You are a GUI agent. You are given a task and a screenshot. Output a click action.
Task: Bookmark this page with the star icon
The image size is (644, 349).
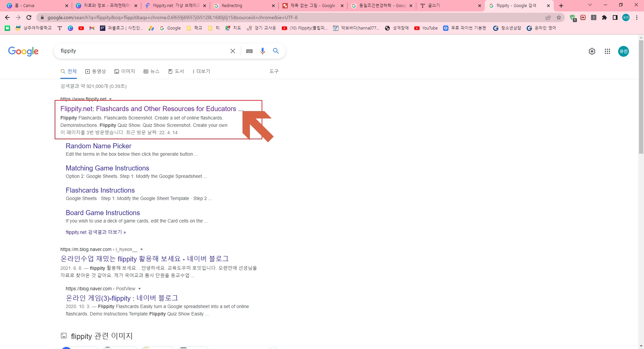(x=559, y=17)
